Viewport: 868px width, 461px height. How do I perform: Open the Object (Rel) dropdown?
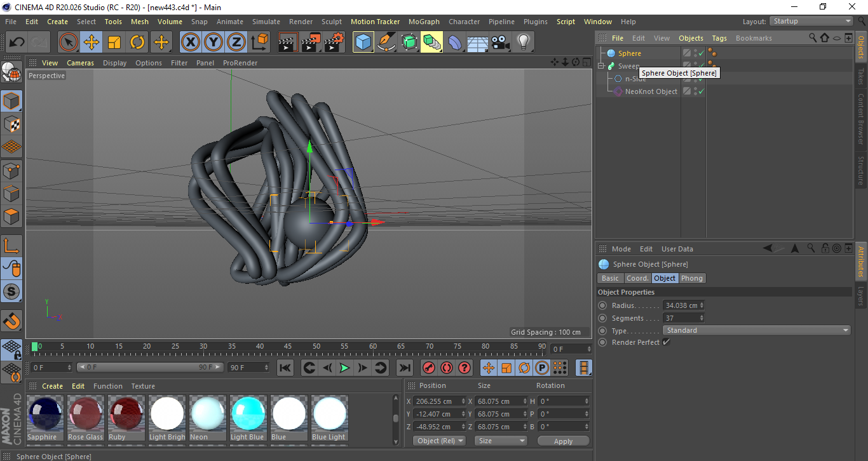pos(439,441)
